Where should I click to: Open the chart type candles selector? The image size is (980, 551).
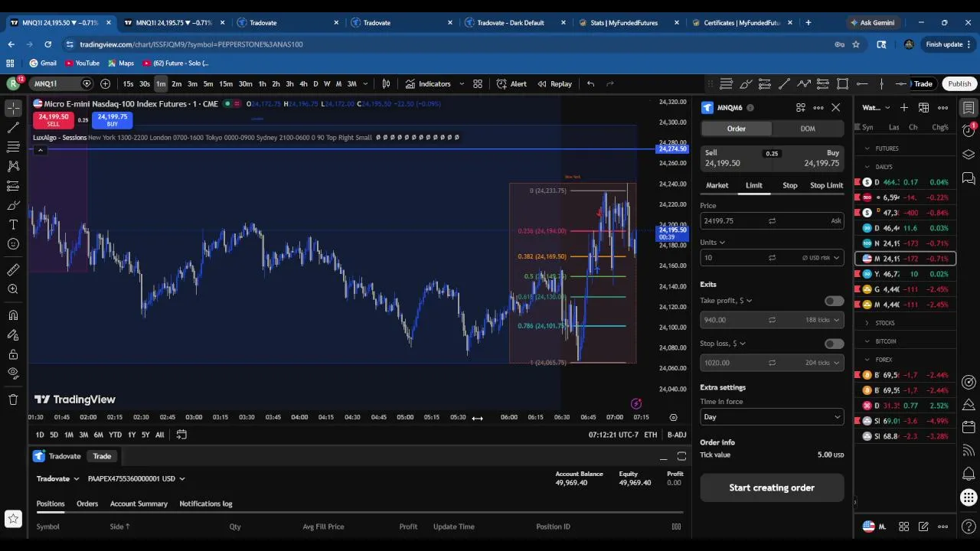pos(387,83)
